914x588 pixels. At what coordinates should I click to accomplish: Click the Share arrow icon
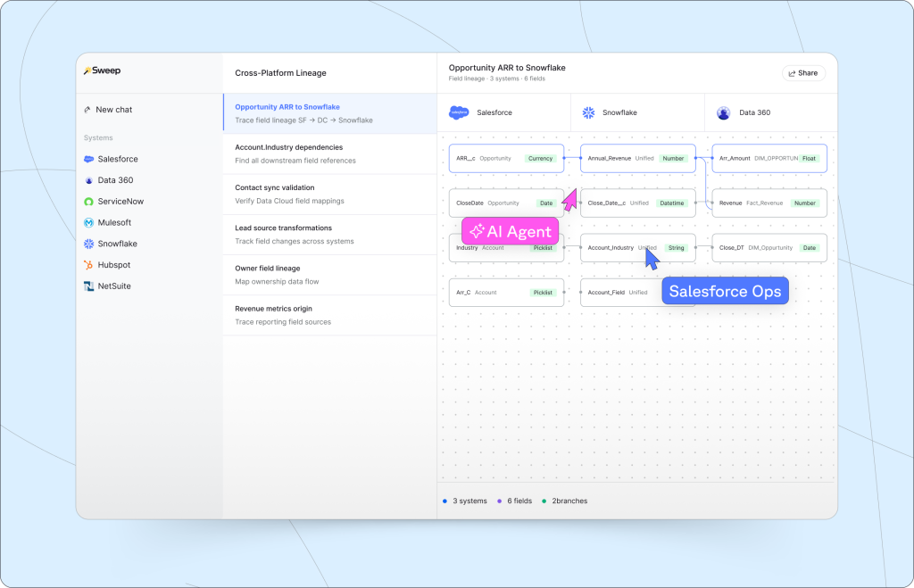pyautogui.click(x=792, y=73)
